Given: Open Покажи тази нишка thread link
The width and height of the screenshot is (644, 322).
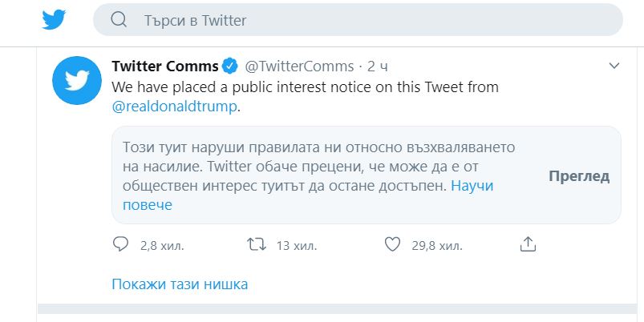Looking at the screenshot, I should tap(180, 284).
